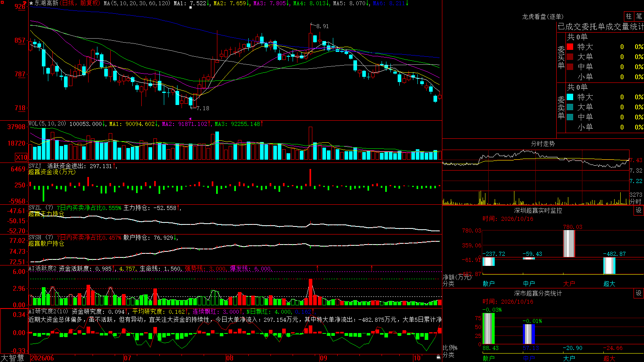Click the 东湖高新 stock name
This screenshot has height=362, width=644.
coord(46,3)
